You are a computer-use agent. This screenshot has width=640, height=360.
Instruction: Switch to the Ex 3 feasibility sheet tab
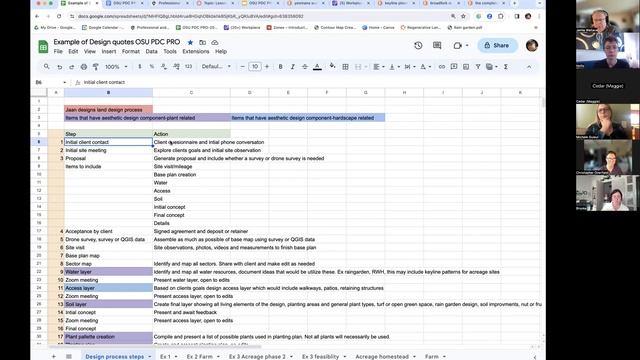pos(320,356)
